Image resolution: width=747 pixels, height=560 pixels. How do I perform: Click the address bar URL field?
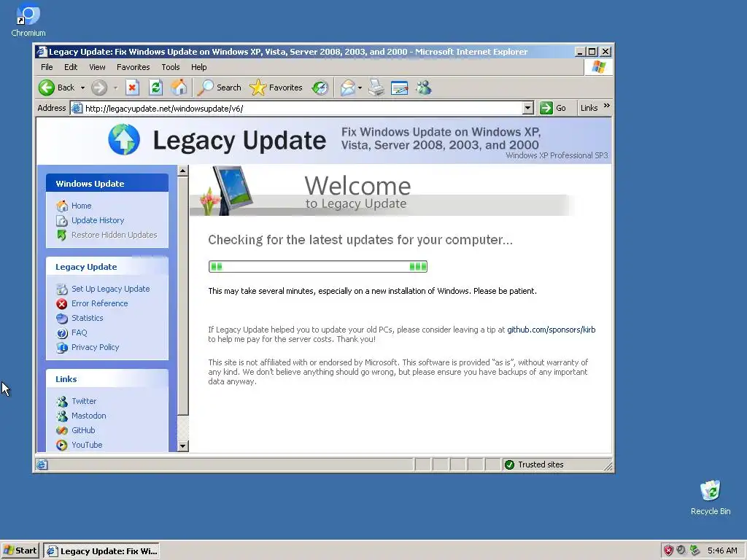tap(302, 109)
